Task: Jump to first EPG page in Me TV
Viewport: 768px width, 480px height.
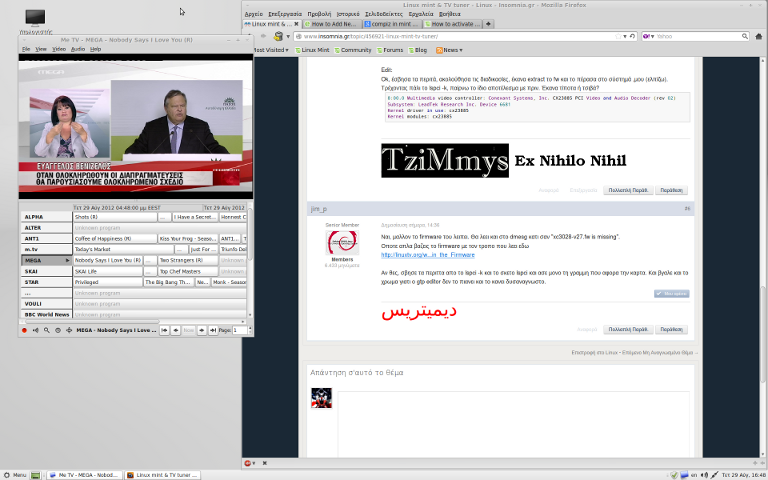Action: pyautogui.click(x=164, y=331)
